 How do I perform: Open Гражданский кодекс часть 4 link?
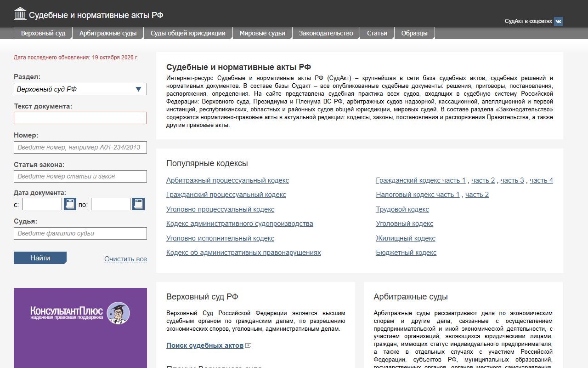click(541, 180)
